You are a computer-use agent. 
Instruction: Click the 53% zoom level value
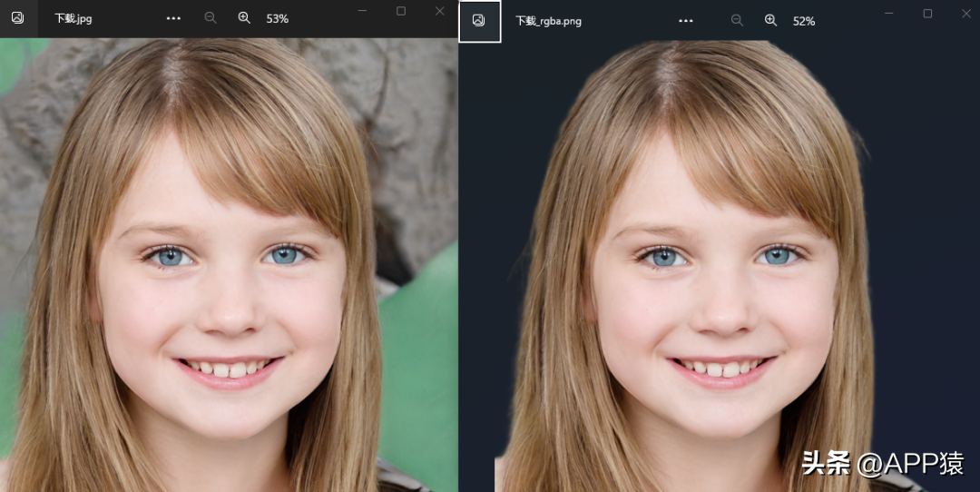point(277,19)
